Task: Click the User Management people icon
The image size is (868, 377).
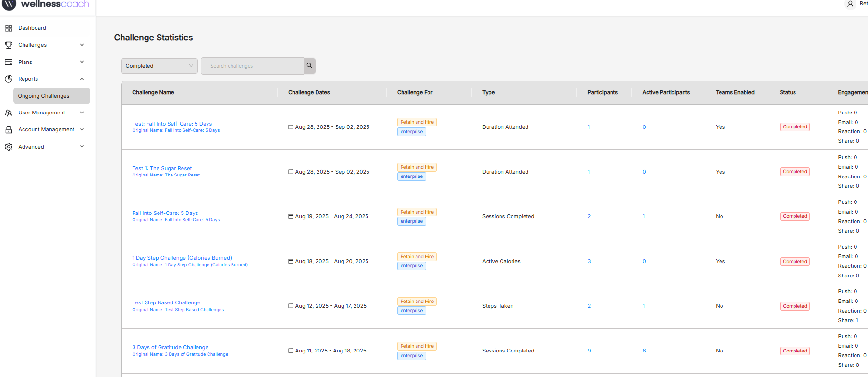Action: [9, 113]
